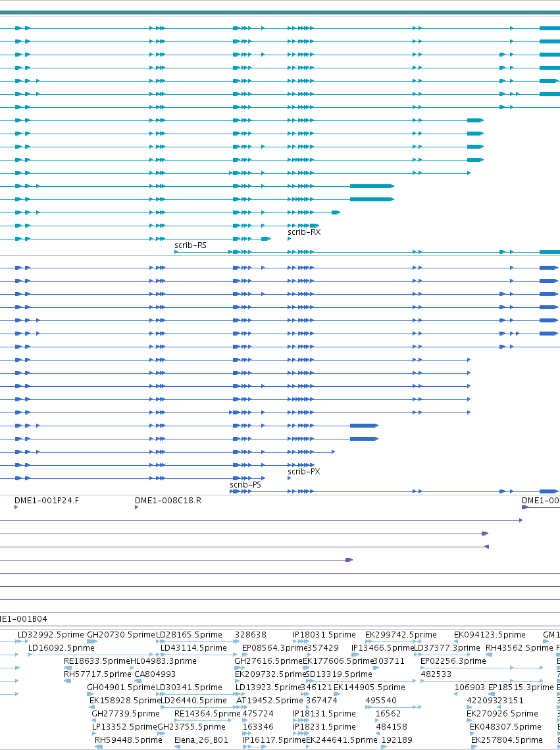Select EST EK177606.5prime
Image resolution: width=560 pixels, height=750 pixels.
click(338, 661)
